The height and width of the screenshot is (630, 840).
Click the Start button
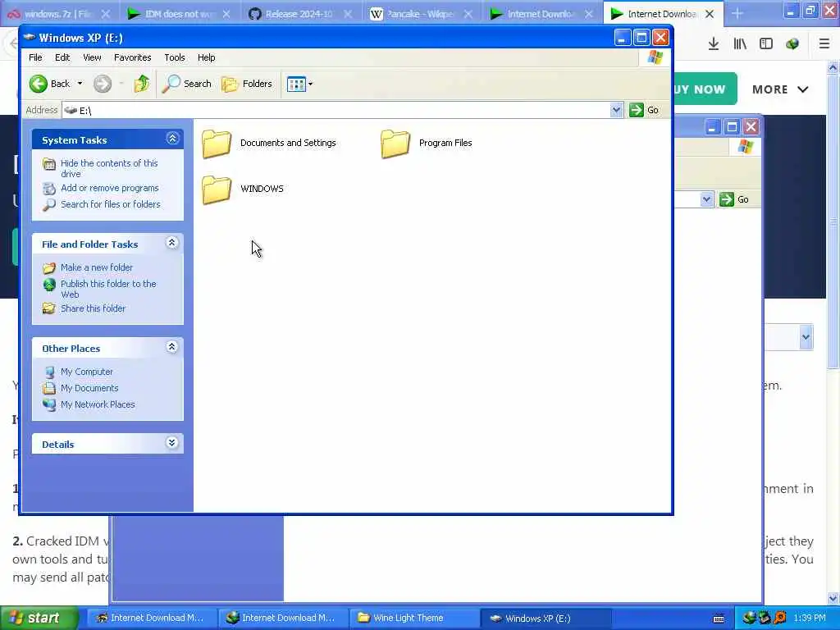[39, 619]
